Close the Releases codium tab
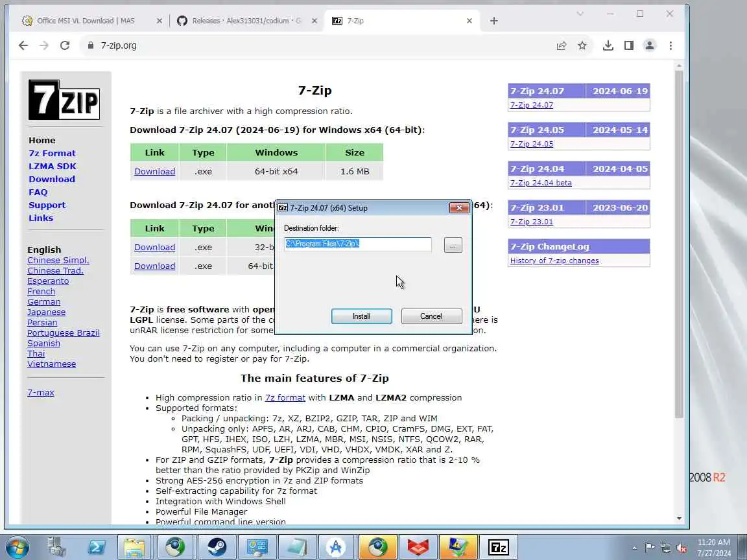Viewport: 747px width, 560px height. tap(314, 21)
